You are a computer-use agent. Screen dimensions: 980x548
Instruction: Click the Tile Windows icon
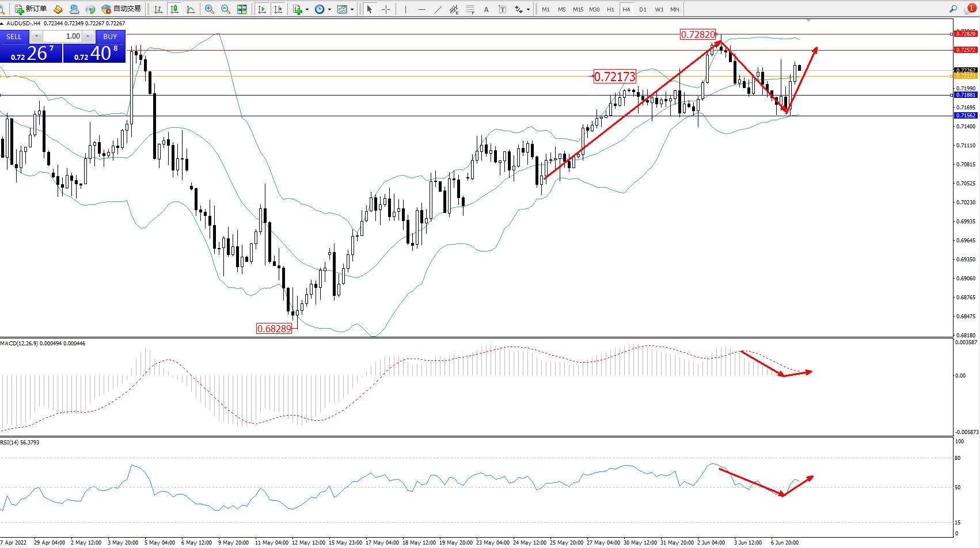coord(242,9)
